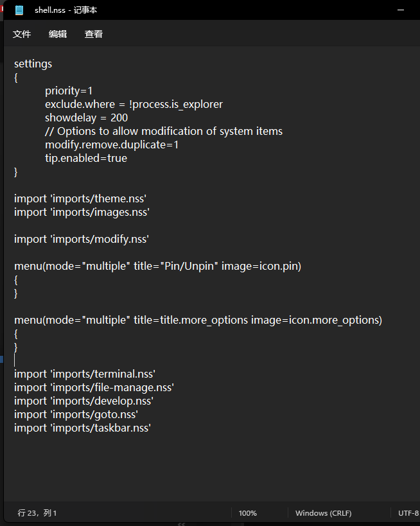Place cursor on import 'imports/terminal.nss' line
This screenshot has width=420, height=526.
pyautogui.click(x=85, y=374)
